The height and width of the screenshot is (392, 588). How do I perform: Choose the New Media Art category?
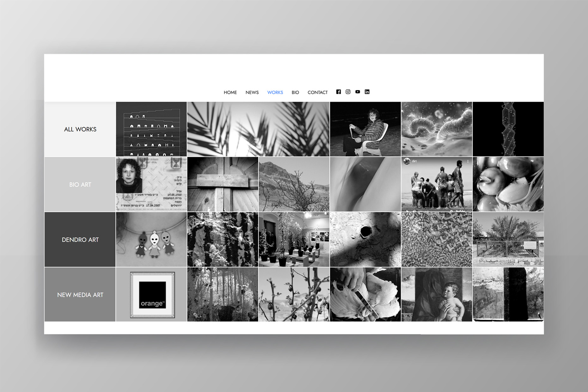80,295
